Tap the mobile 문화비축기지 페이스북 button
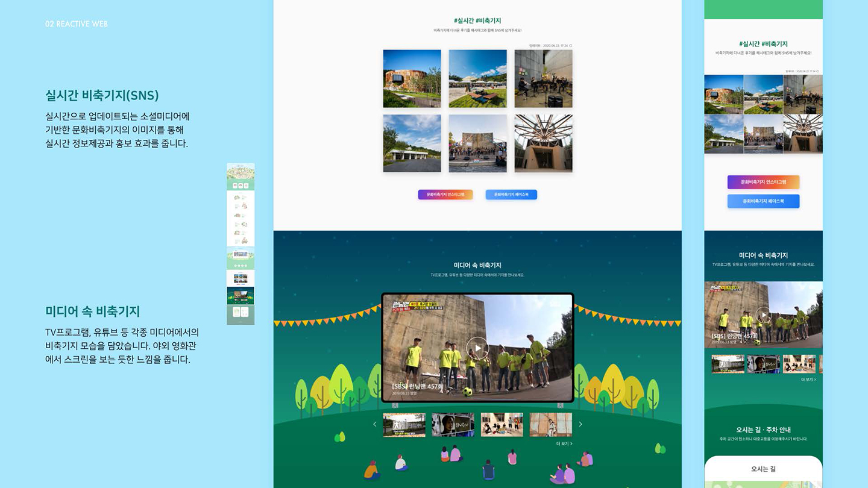The width and height of the screenshot is (868, 488). [763, 201]
